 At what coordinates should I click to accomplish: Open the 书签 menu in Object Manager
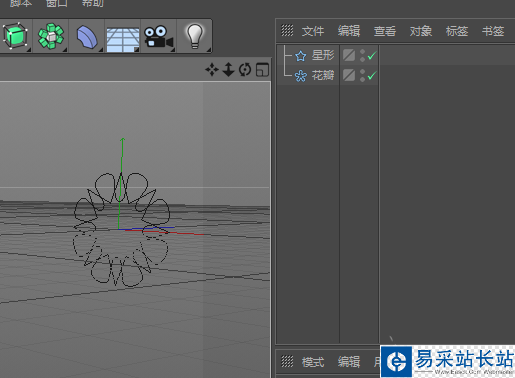493,31
